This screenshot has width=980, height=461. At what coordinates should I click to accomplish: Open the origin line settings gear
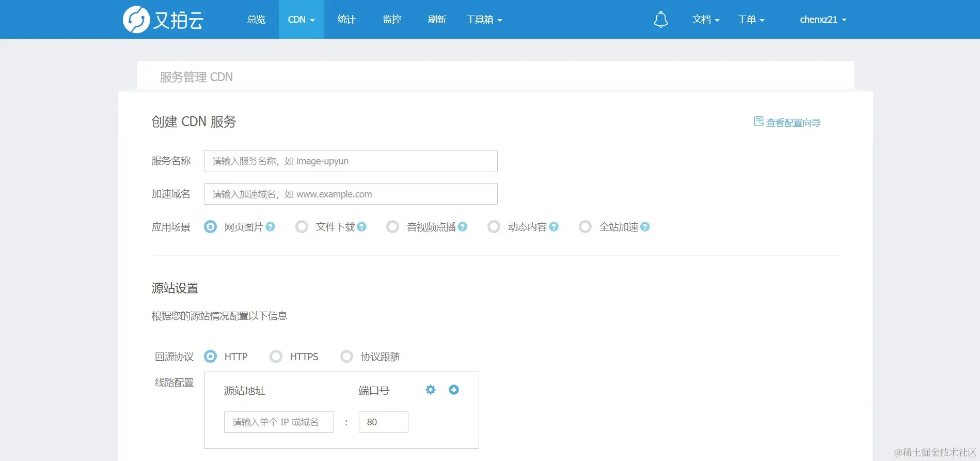point(431,390)
